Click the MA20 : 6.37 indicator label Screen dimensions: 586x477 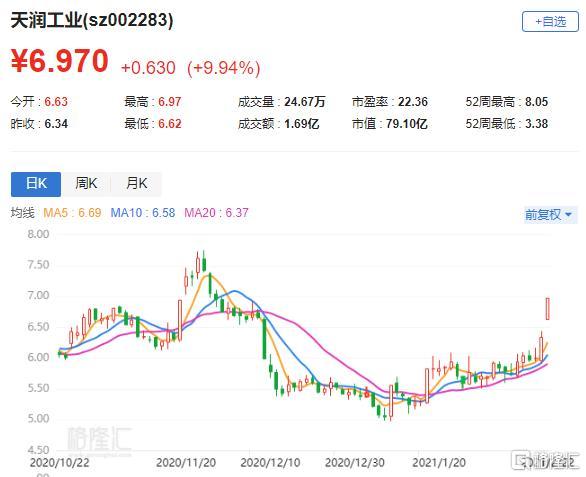pyautogui.click(x=216, y=213)
